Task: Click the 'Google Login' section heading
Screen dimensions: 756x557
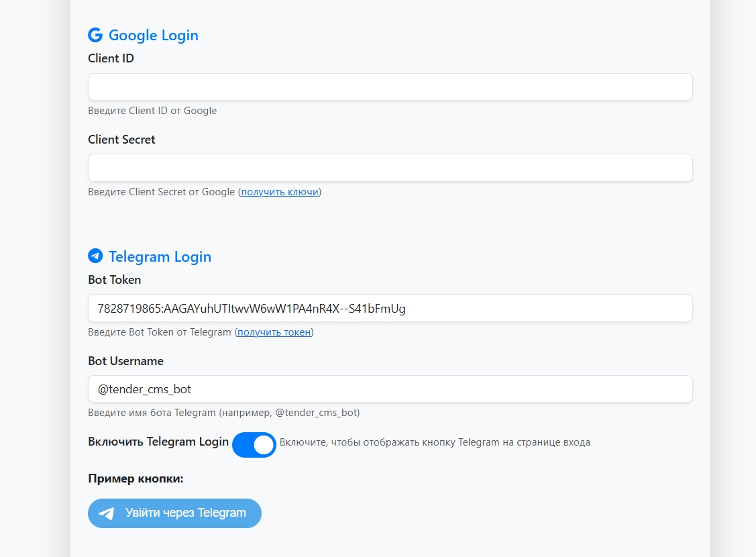Action: pos(153,35)
